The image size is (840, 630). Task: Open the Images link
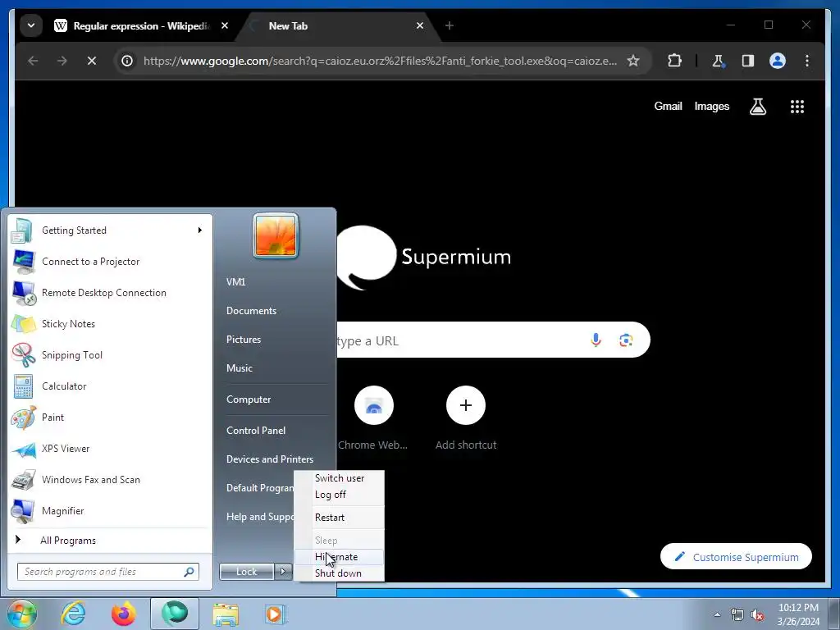(x=711, y=107)
